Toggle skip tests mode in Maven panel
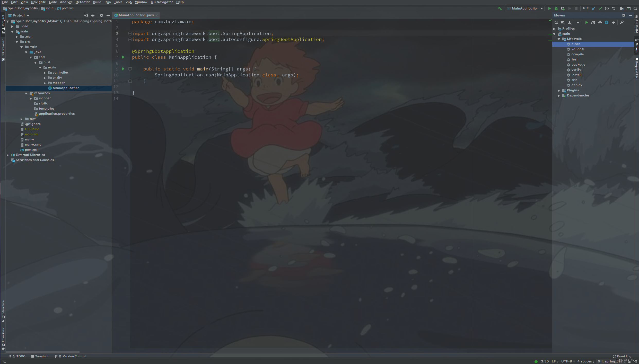 pos(600,22)
